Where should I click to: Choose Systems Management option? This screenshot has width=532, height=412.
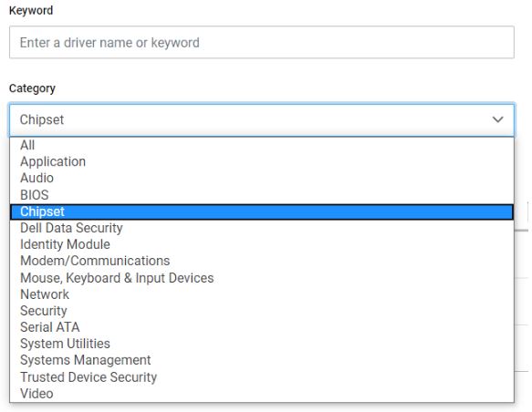(x=262, y=360)
